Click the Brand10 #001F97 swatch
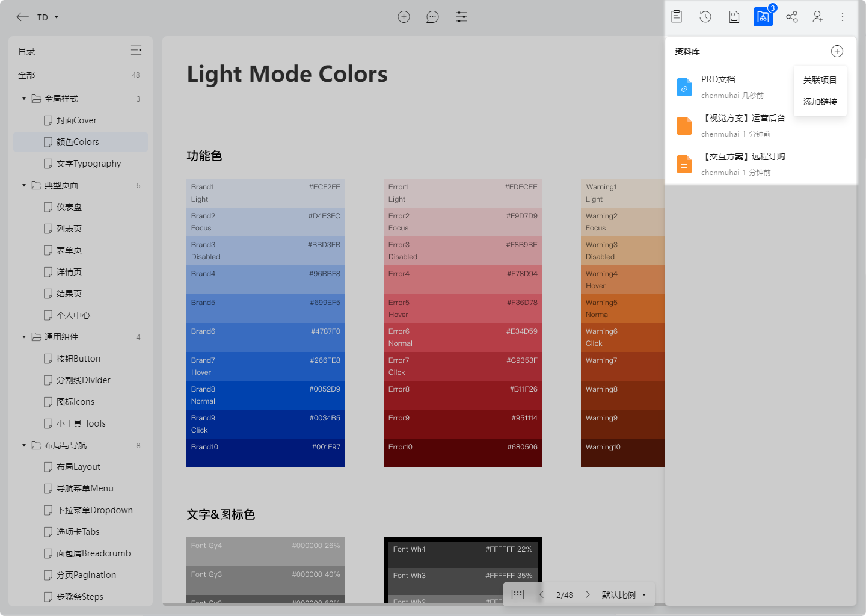Viewport: 866px width, 616px height. 266,453
